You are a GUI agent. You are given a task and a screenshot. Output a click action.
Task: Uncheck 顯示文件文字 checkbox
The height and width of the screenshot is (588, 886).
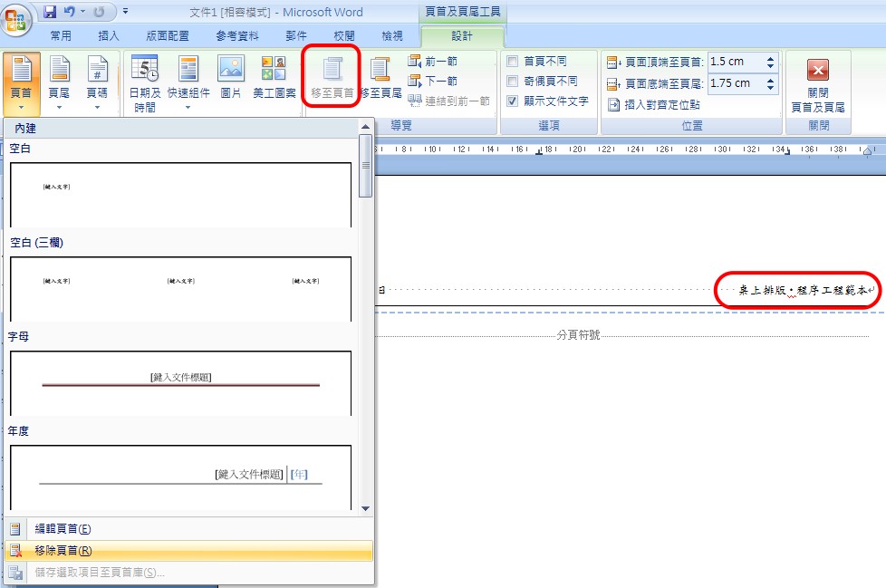(x=513, y=101)
